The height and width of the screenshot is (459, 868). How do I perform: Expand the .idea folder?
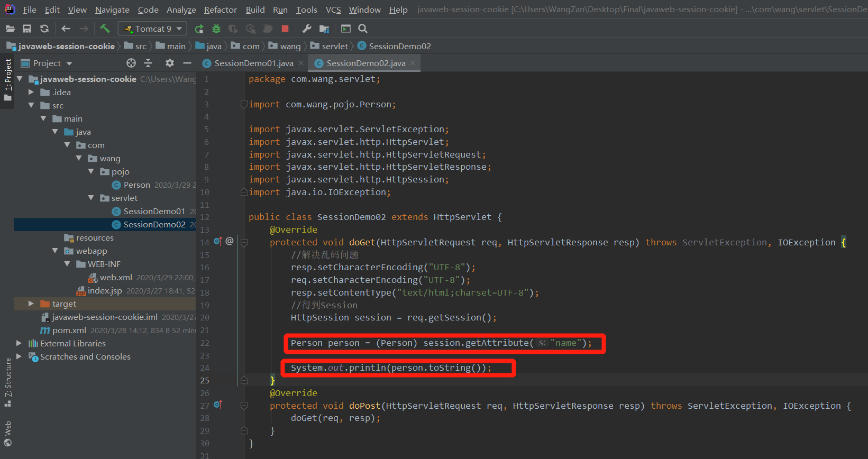click(x=31, y=92)
